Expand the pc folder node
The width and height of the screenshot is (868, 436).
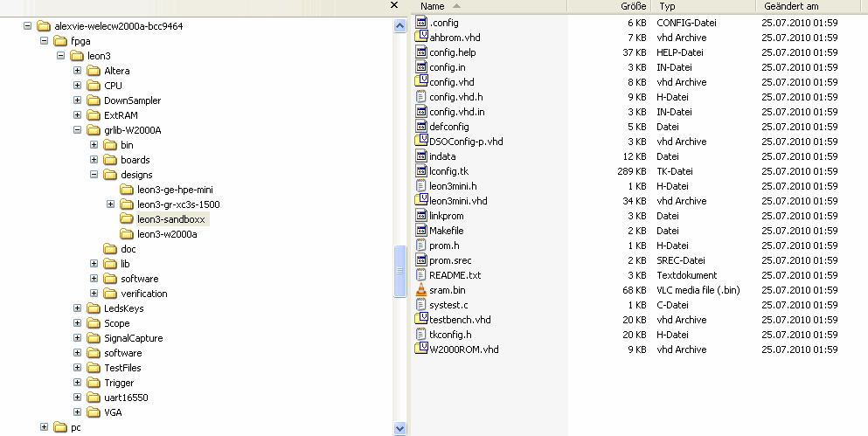[44, 427]
